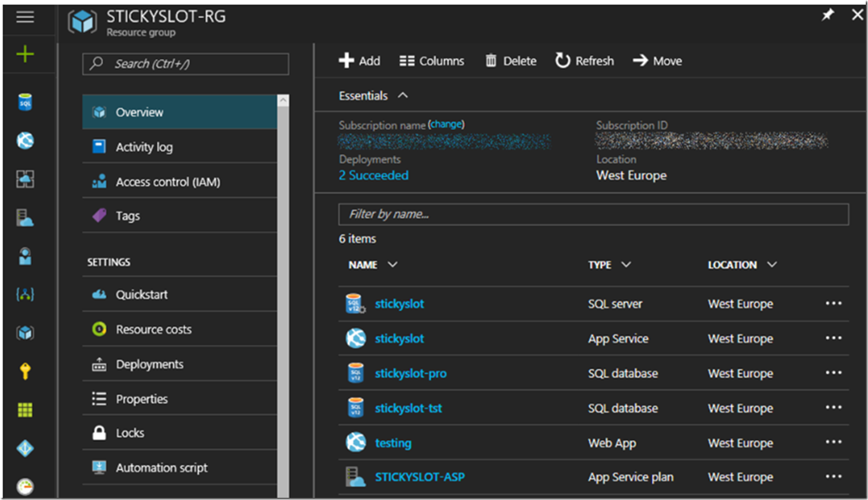This screenshot has width=868, height=500.
Task: Click Add in the toolbar
Action: (360, 61)
